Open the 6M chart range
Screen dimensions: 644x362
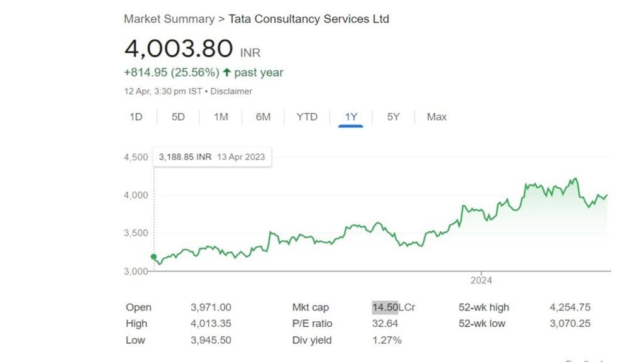(x=263, y=117)
